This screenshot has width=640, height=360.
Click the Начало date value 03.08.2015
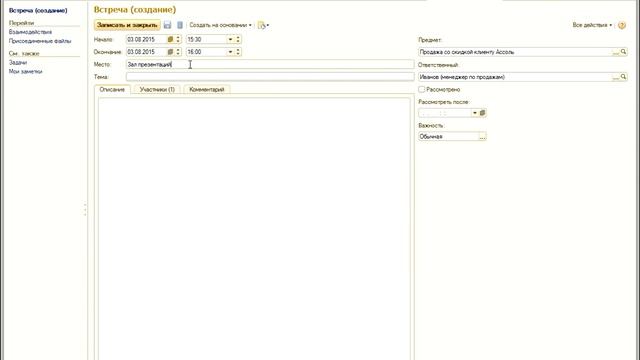tap(141, 39)
